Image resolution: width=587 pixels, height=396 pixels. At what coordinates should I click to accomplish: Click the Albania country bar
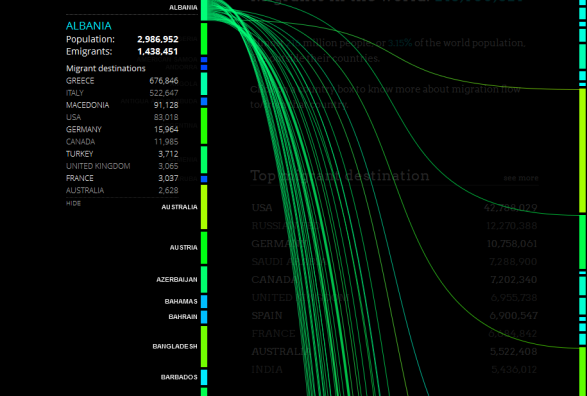pyautogui.click(x=204, y=10)
